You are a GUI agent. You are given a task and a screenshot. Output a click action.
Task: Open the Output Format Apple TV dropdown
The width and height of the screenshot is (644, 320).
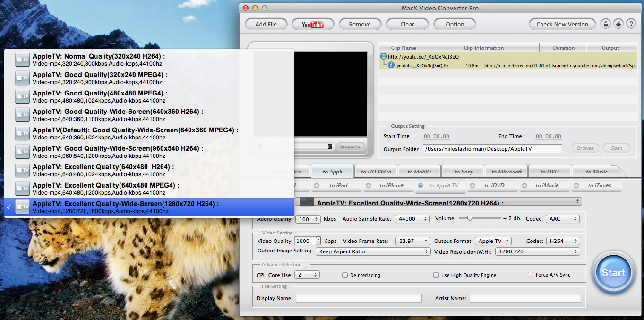(x=493, y=241)
